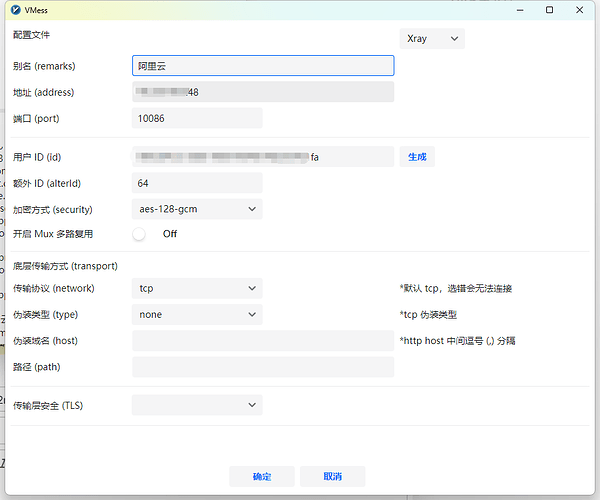This screenshot has width=600, height=500.
Task: Click the VMess app icon in title bar
Action: [16, 10]
